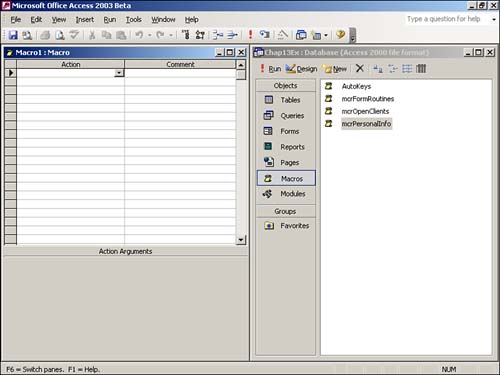500x375 pixels.
Task: Open the Insert menu
Action: (85, 20)
